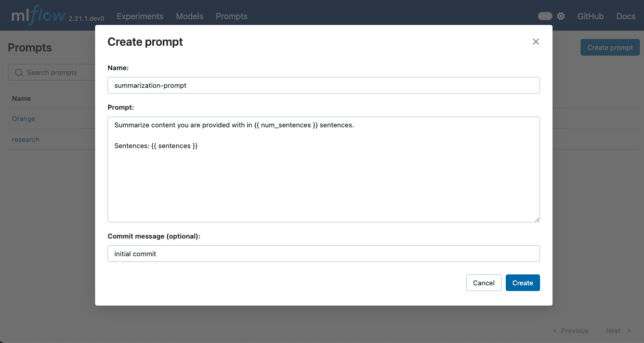Select the Prompts navigation tab
This screenshot has height=343, width=644.
(x=231, y=16)
